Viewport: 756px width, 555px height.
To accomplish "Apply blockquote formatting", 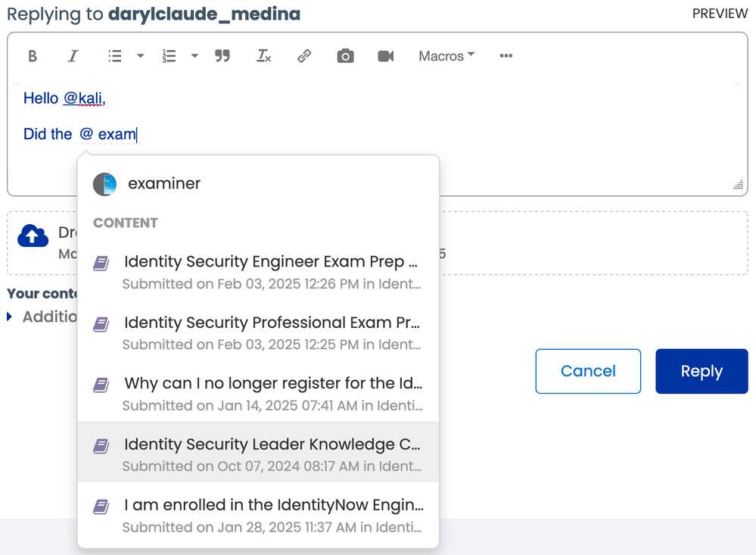I will pos(222,56).
